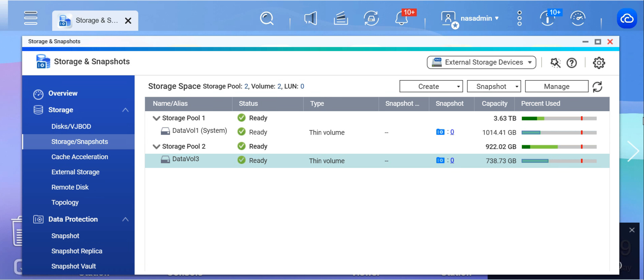Click the help question mark icon
This screenshot has width=644, height=280.
[x=571, y=63]
